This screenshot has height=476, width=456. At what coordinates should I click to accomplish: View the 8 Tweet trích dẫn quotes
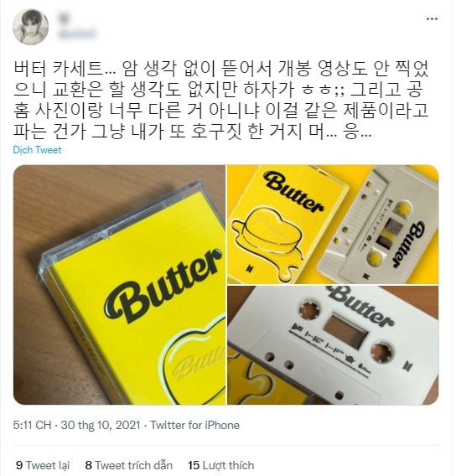[x=129, y=465]
